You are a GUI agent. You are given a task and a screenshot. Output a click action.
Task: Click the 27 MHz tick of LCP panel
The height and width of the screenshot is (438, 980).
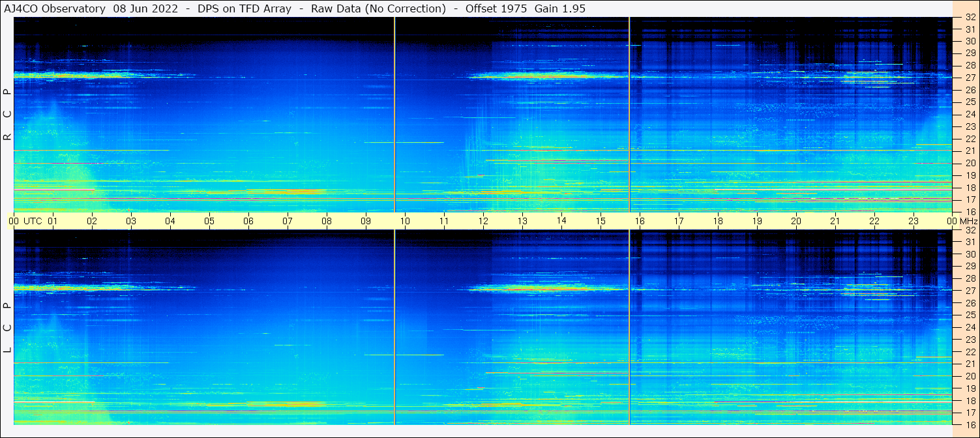970,291
